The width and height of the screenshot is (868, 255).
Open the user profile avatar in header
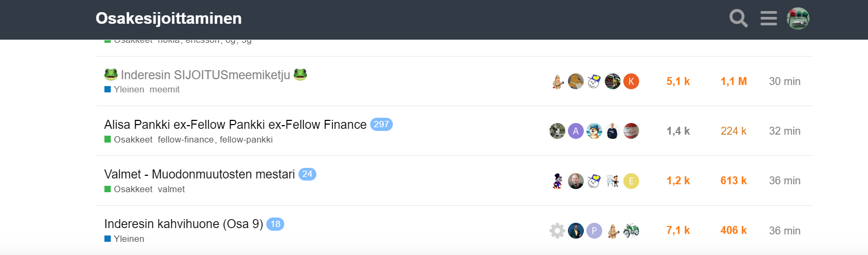[798, 18]
